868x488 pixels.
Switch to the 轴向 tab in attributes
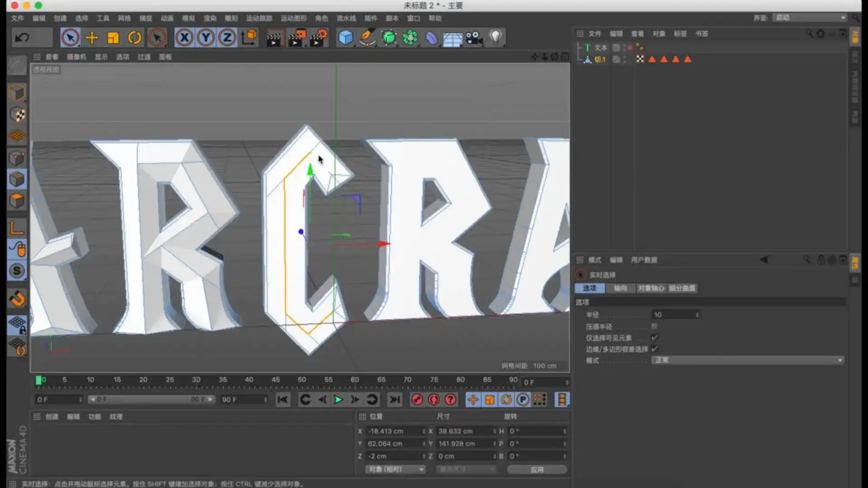coord(621,288)
